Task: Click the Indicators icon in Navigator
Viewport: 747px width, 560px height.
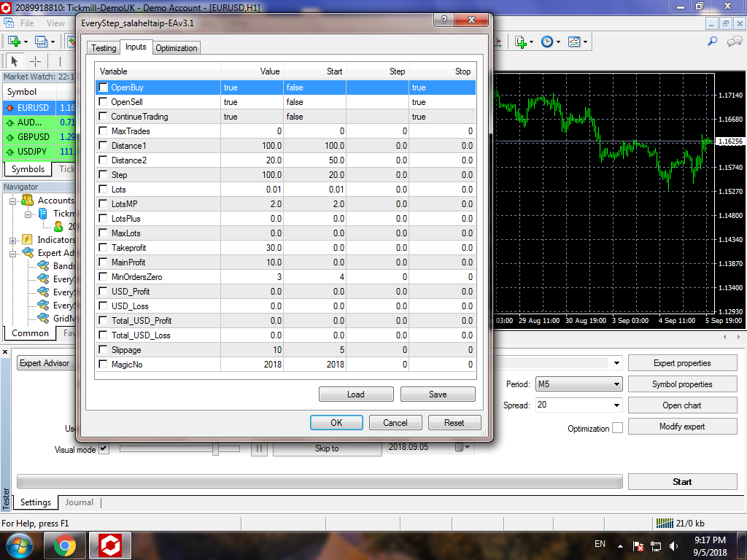Action: [28, 239]
